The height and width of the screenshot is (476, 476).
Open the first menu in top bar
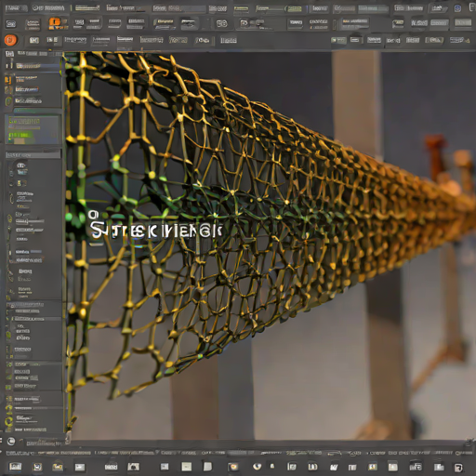click(16, 7)
